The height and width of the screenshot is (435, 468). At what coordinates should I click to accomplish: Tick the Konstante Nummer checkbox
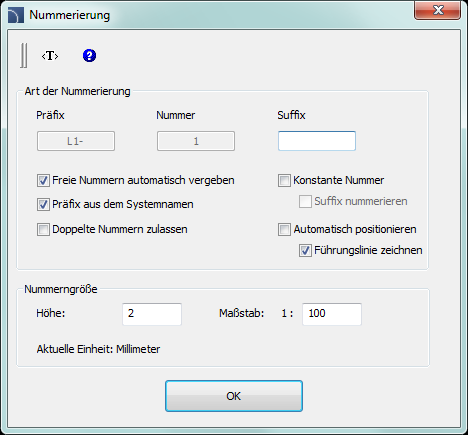[284, 180]
